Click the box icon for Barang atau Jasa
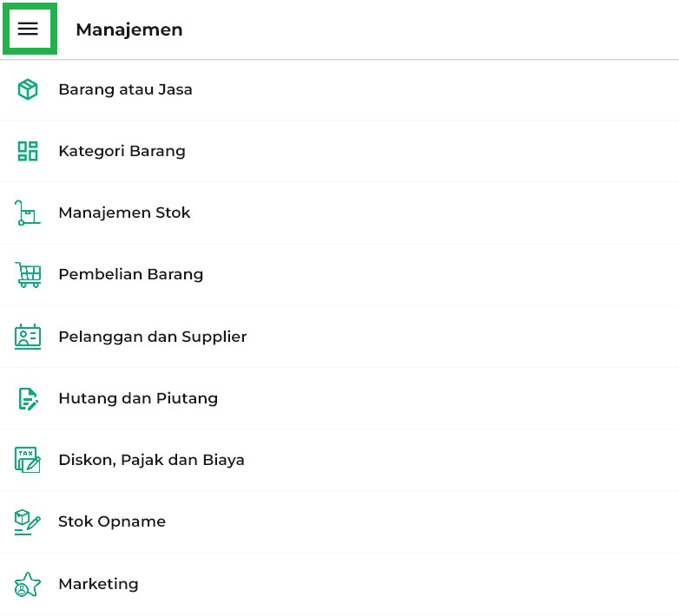 28,89
